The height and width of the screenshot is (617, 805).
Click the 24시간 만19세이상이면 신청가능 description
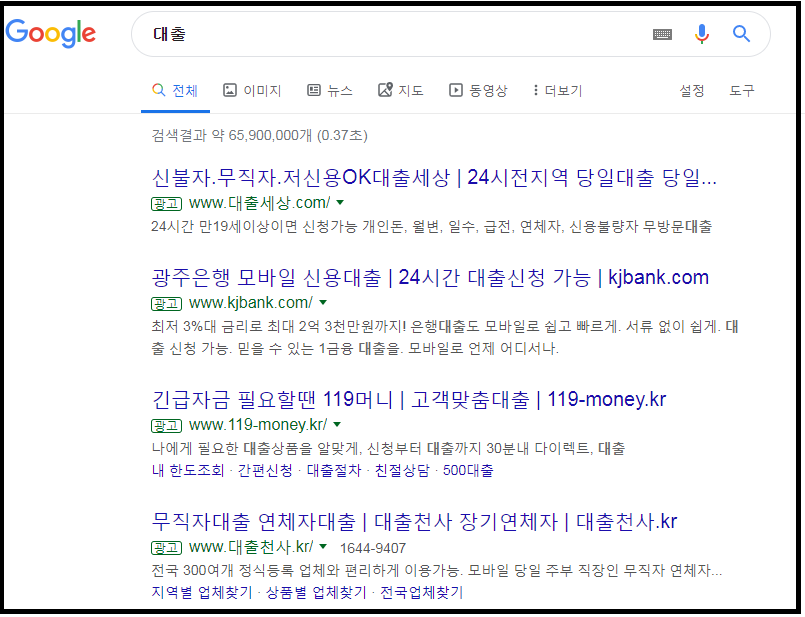pos(432,226)
